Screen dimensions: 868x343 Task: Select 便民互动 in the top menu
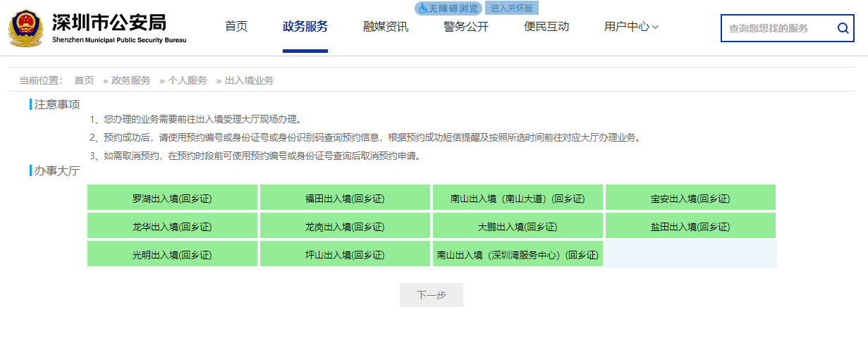546,27
